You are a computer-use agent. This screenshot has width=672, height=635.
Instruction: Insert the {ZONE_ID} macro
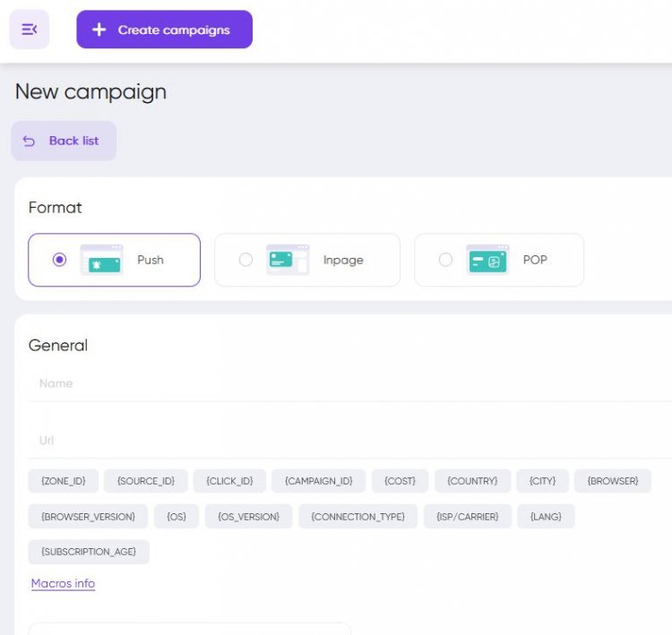point(64,481)
